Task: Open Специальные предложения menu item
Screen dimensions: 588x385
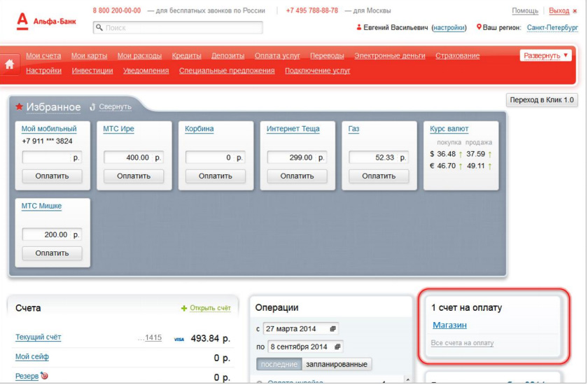Action: point(227,71)
